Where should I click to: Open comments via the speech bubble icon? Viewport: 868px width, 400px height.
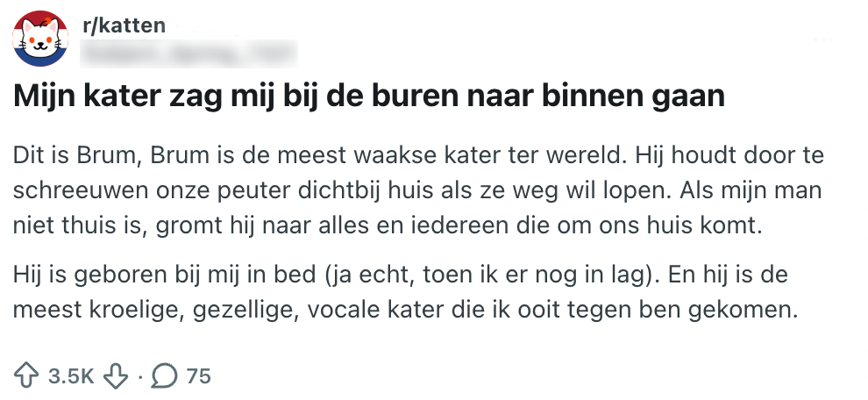163,376
